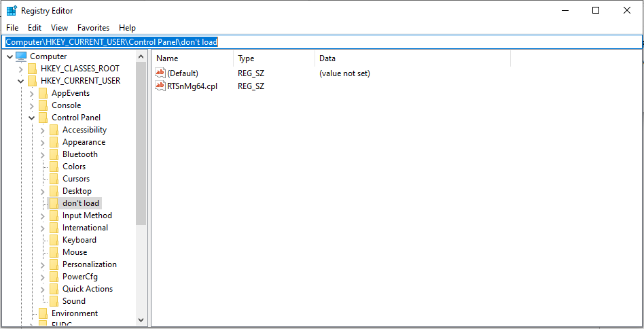Open the View menu
Viewport: 644px width, 329px height.
tap(60, 27)
